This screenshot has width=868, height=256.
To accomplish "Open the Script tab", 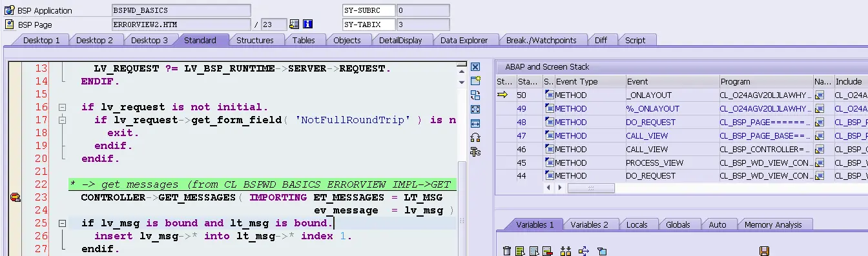I will pyautogui.click(x=635, y=40).
